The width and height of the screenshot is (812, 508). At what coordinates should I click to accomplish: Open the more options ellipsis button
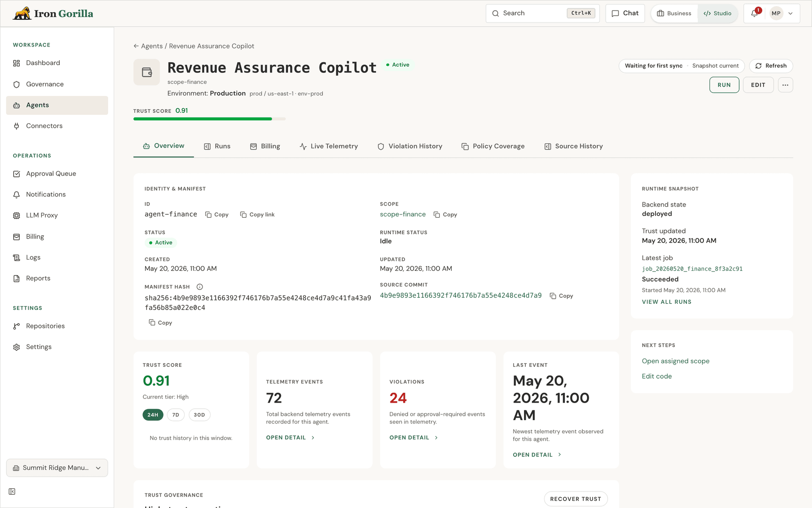click(x=785, y=85)
